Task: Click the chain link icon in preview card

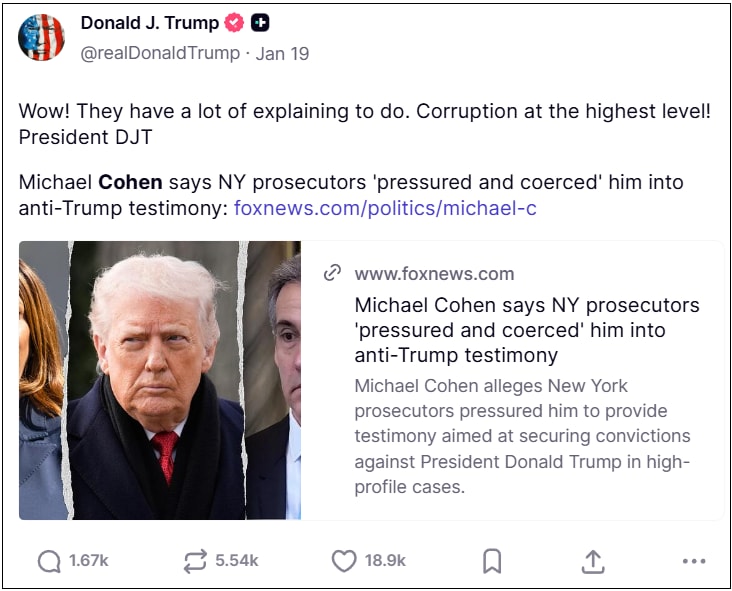Action: 333,273
